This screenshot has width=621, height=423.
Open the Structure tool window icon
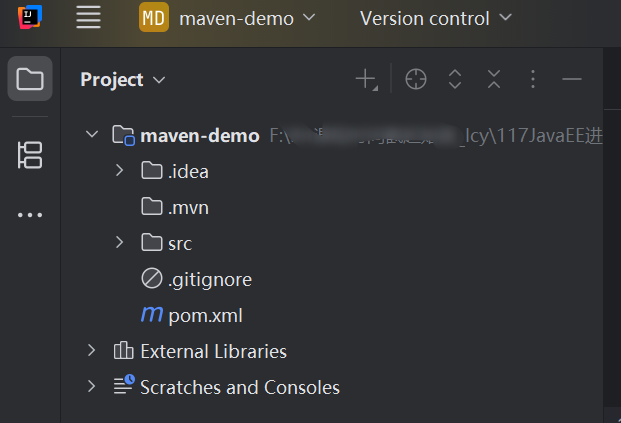pyautogui.click(x=30, y=155)
